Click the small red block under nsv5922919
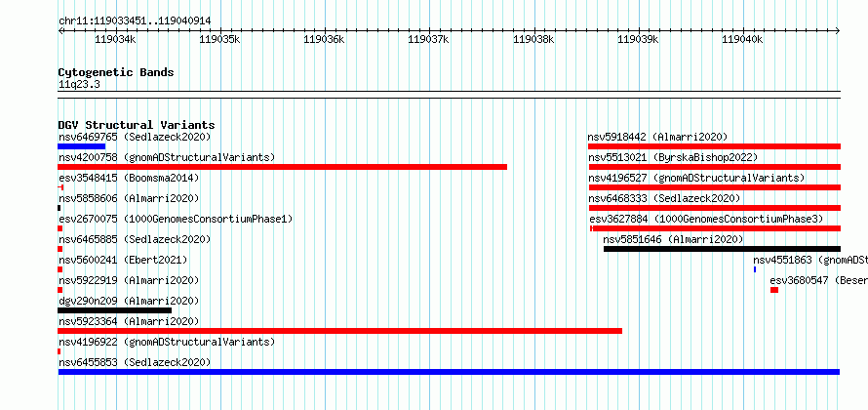The width and height of the screenshot is (868, 410). point(60,290)
